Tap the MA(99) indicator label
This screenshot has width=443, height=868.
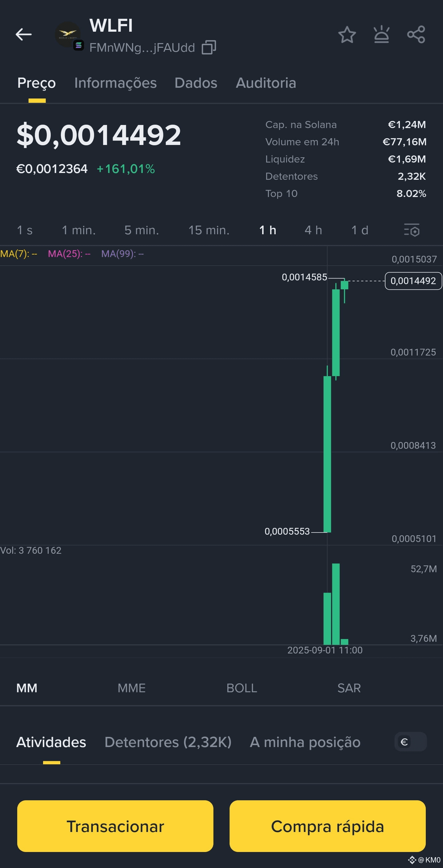[123, 253]
